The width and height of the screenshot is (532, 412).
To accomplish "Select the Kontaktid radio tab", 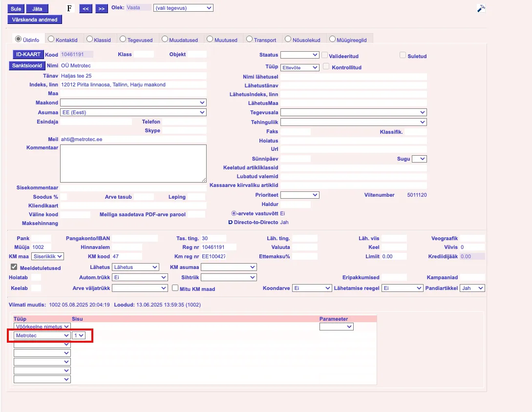I will coord(51,39).
